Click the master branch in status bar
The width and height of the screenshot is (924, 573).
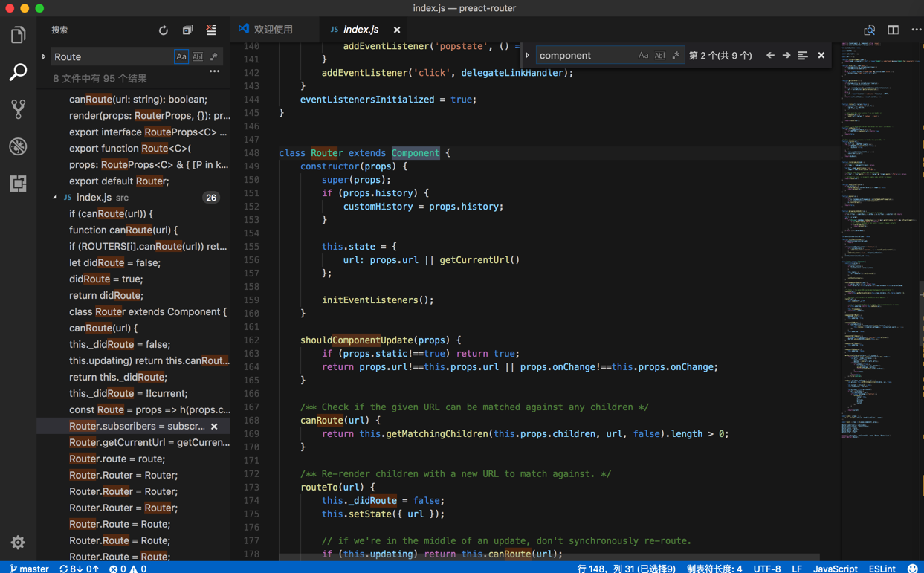pos(30,568)
